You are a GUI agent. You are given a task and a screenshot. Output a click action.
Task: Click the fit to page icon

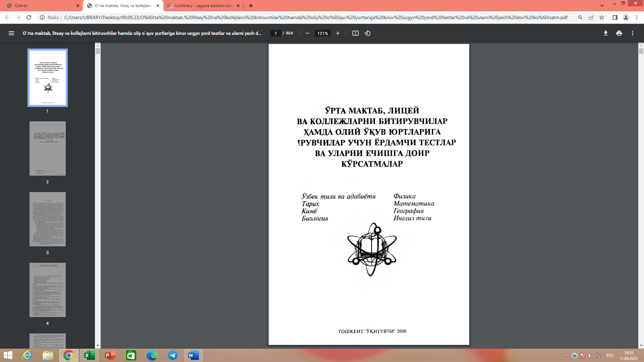[355, 33]
